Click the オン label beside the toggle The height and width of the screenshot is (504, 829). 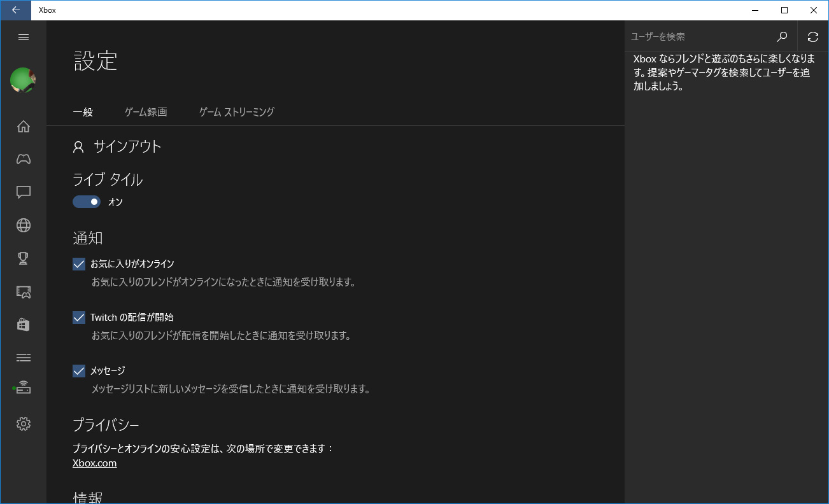[x=115, y=202]
